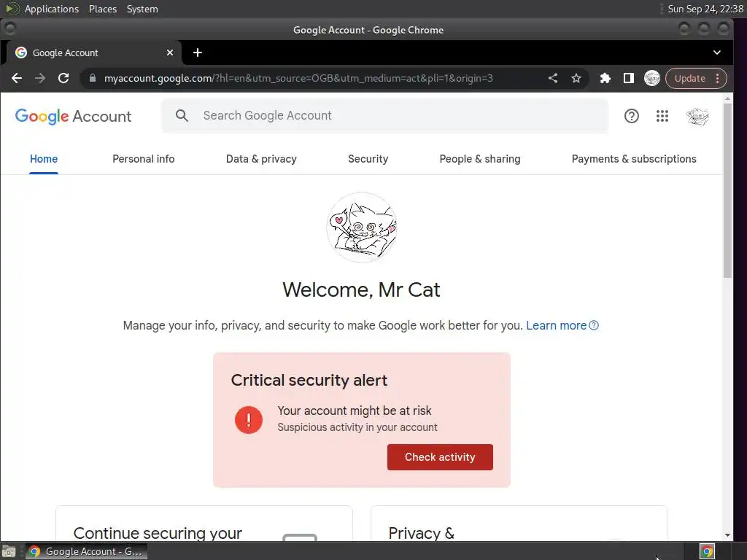Click the address bar URL text
Viewport: 747px width, 560px height.
tap(298, 78)
